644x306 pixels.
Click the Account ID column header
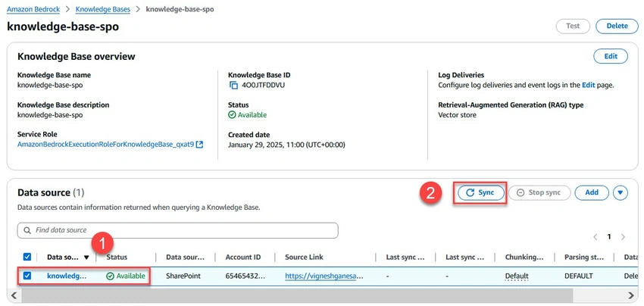242,257
